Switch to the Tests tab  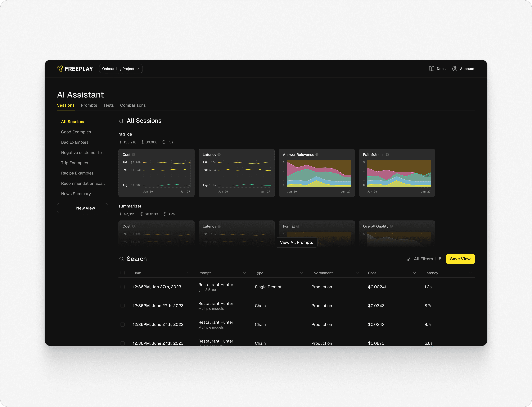(x=109, y=105)
